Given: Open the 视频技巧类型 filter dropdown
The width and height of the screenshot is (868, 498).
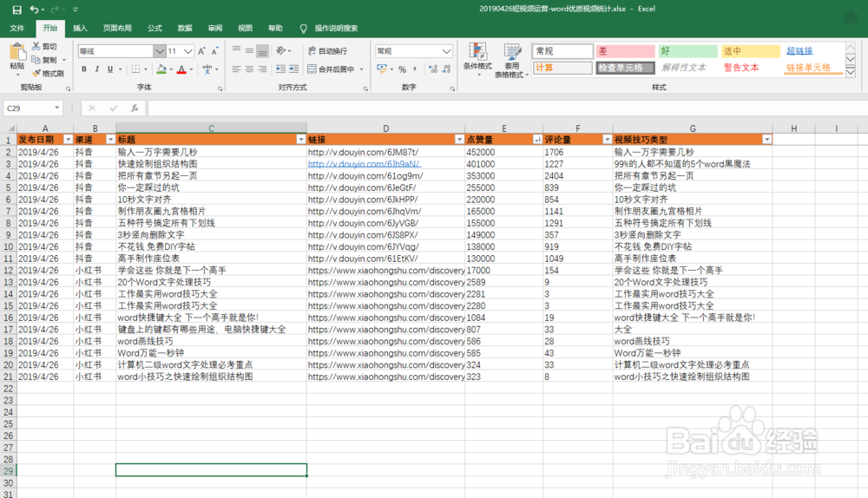Looking at the screenshot, I should pos(766,140).
